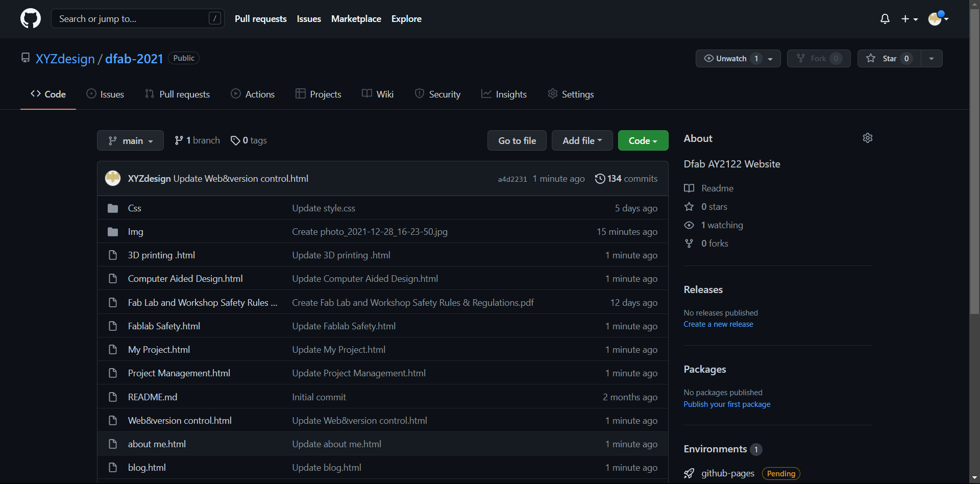Open the plus create-new menu
The width and height of the screenshot is (980, 484).
(910, 19)
